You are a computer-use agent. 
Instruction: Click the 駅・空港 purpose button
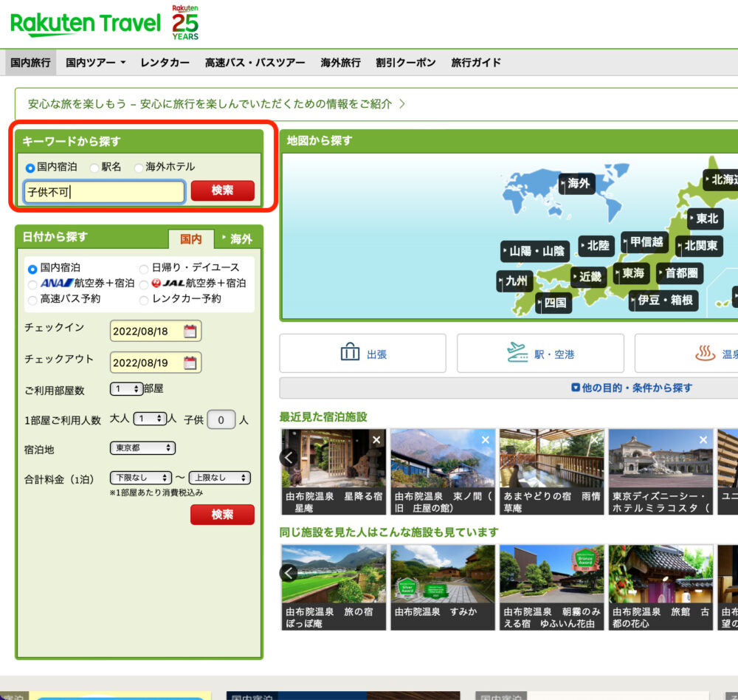pyautogui.click(x=540, y=353)
